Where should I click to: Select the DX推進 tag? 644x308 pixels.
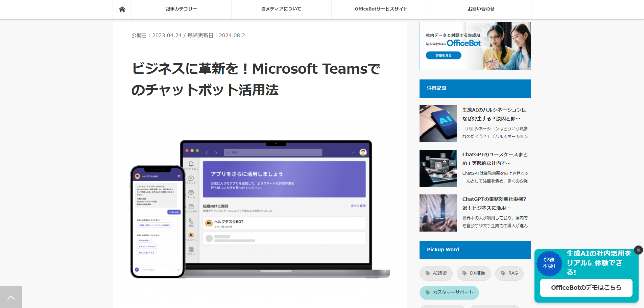(474, 273)
